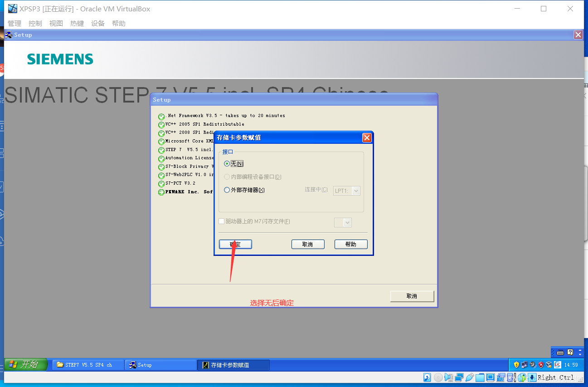The height and width of the screenshot is (387, 588).
Task: Click the '.Net Framework V3.5 - takes up to 20 minutes' row
Action: [x=225, y=116]
